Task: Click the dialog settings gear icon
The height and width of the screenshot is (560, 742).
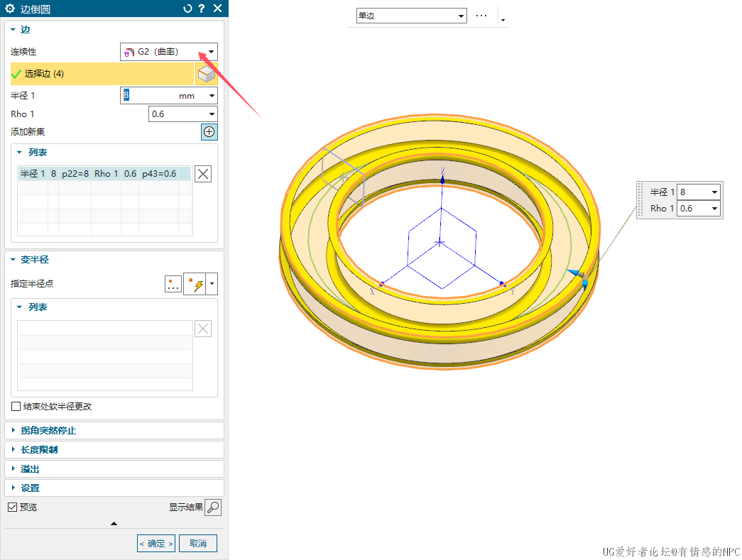Action: [10, 9]
